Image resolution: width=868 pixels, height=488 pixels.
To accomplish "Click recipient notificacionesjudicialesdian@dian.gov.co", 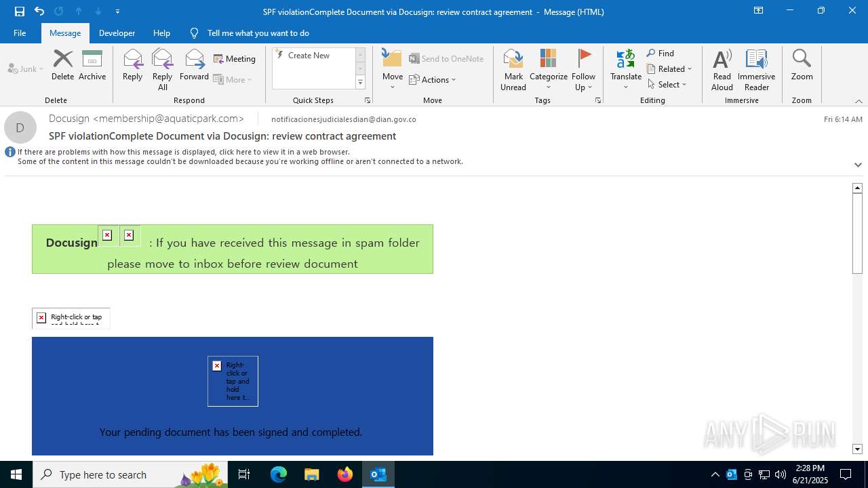I will tap(343, 119).
